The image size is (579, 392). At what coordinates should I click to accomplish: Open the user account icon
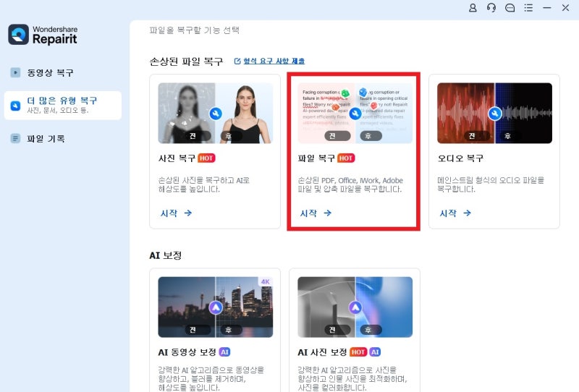[x=473, y=8]
